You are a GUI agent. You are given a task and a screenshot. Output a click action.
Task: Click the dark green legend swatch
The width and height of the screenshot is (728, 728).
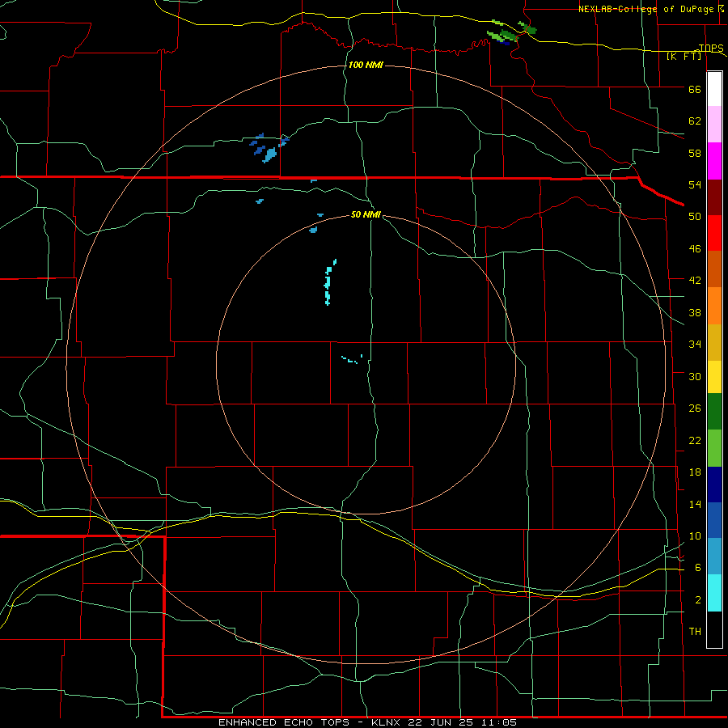(714, 412)
